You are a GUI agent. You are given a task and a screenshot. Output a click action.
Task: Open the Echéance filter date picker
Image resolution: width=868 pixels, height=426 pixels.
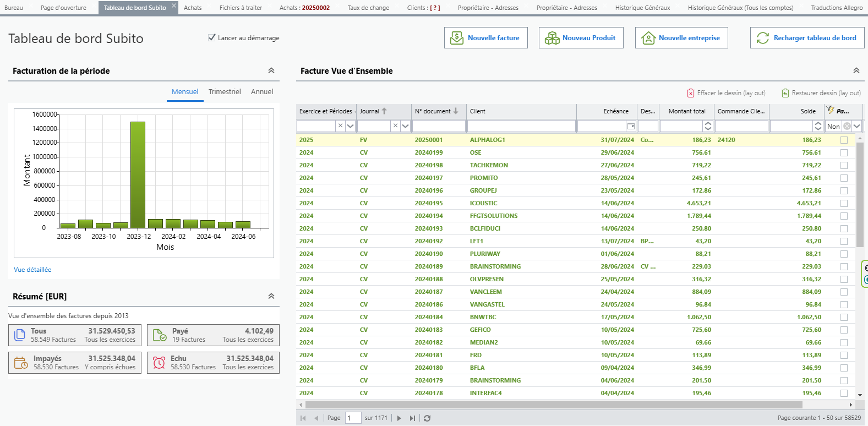click(x=631, y=126)
